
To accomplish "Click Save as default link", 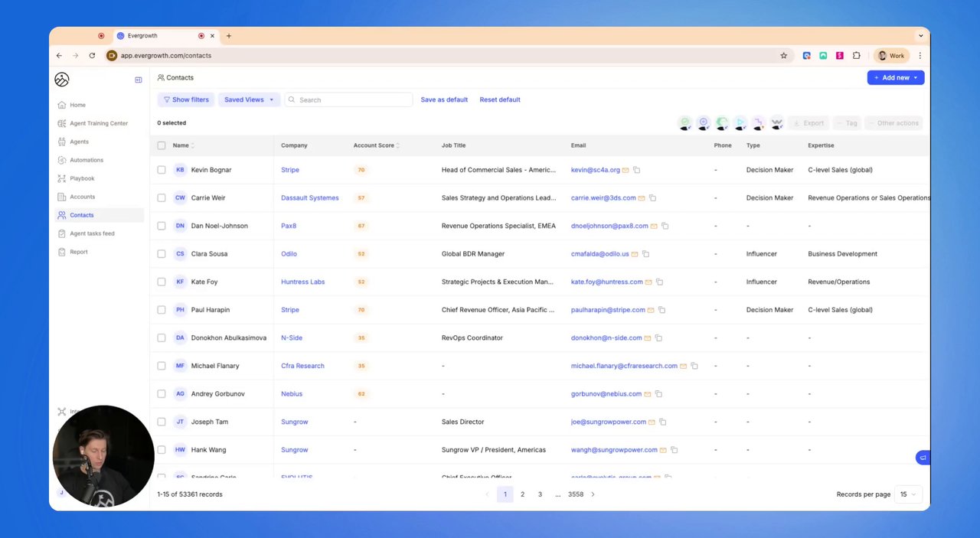I will [444, 99].
